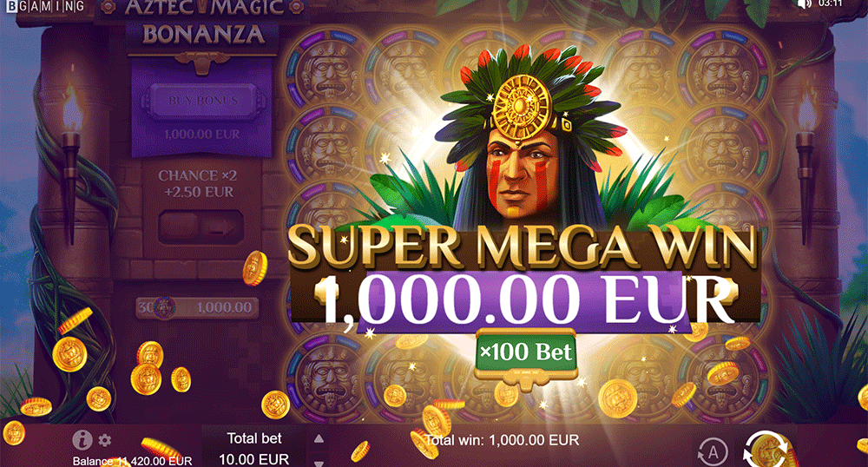Mute sound with the speaker icon

(804, 3)
